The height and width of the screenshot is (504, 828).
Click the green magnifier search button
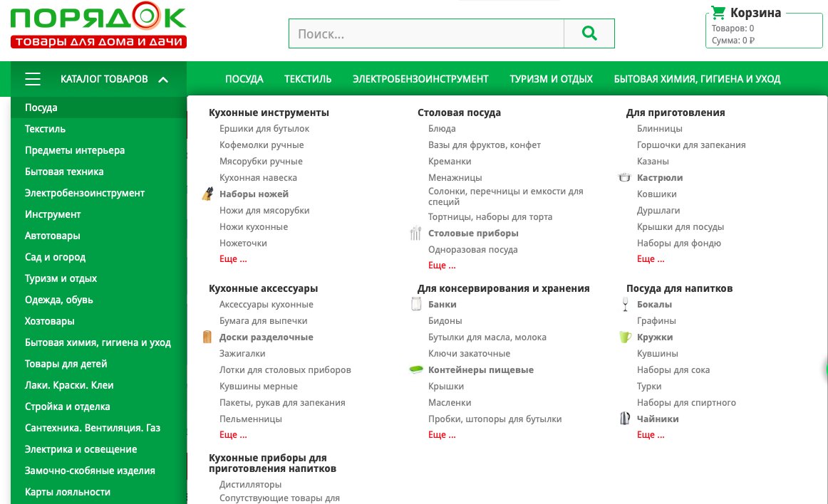pyautogui.click(x=589, y=33)
